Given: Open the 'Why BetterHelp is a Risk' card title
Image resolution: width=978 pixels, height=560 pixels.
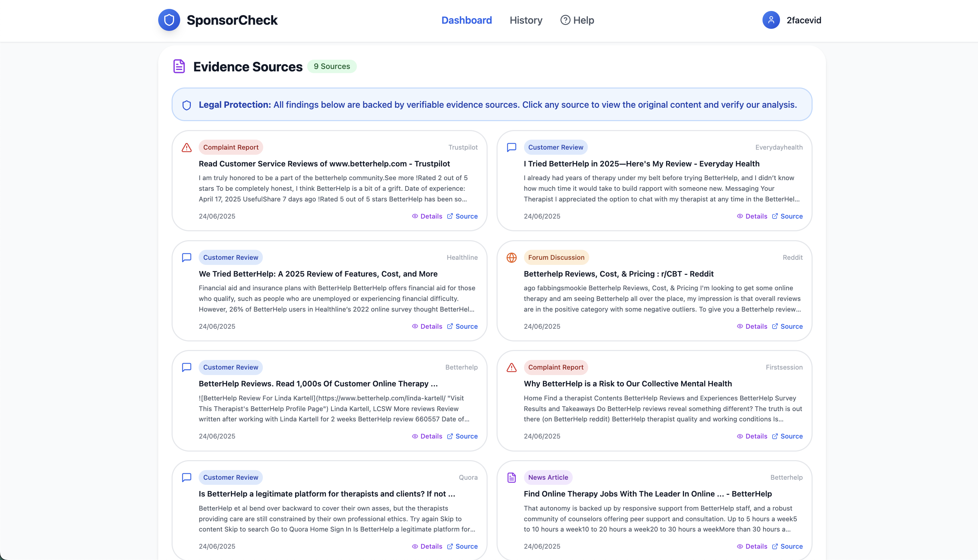Looking at the screenshot, I should (x=627, y=384).
